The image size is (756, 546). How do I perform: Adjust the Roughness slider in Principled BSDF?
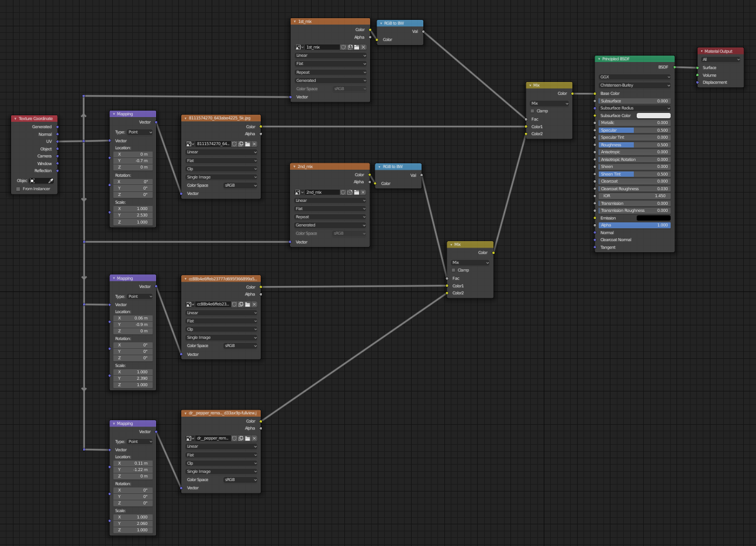coord(634,145)
